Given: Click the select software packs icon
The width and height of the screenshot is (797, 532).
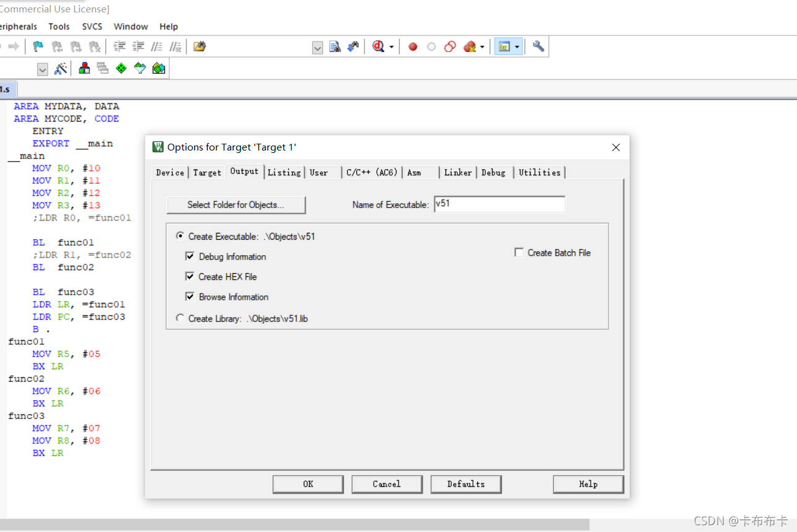Looking at the screenshot, I should tap(140, 69).
